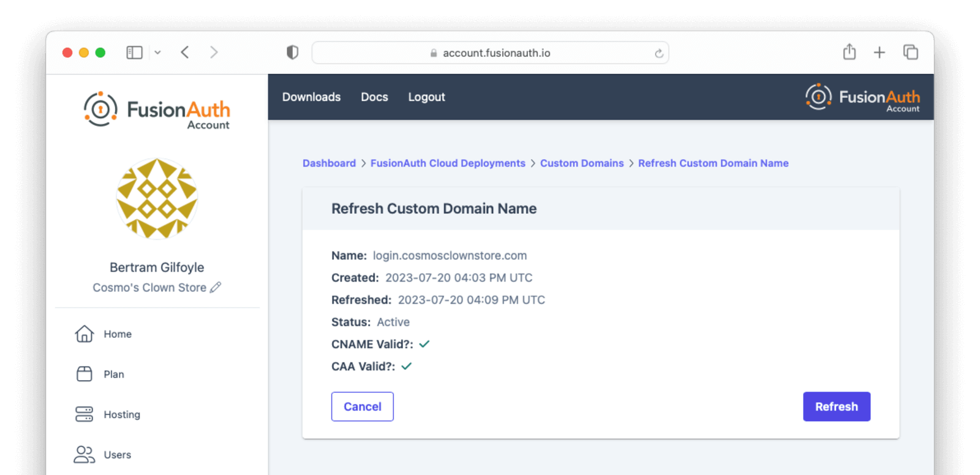Click the Bertram Gilfoyle user name

point(157,267)
